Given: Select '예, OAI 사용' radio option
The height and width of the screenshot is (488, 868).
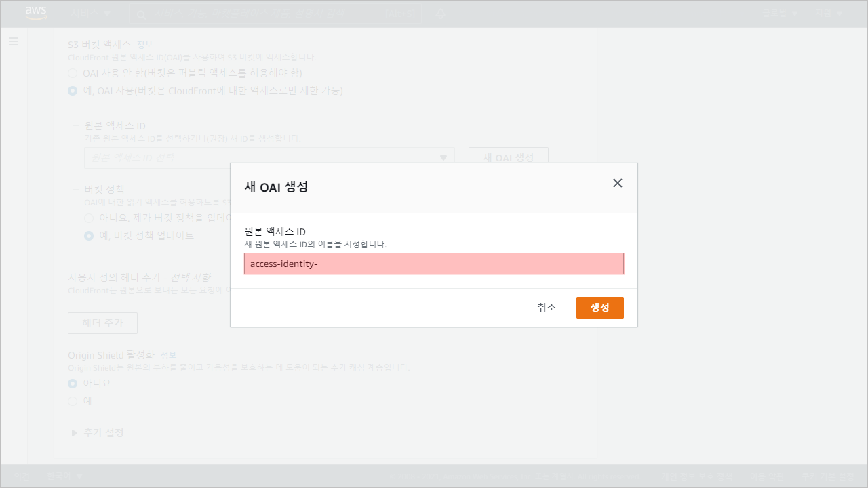Looking at the screenshot, I should tap(73, 91).
